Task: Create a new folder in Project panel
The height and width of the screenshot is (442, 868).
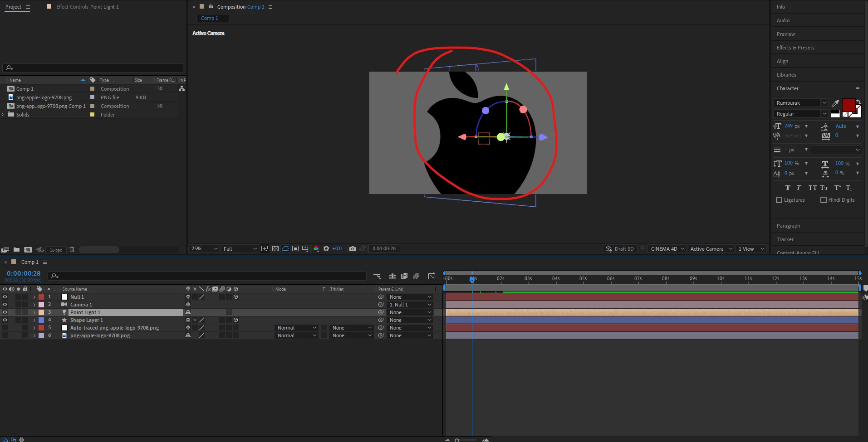Action: (x=16, y=250)
